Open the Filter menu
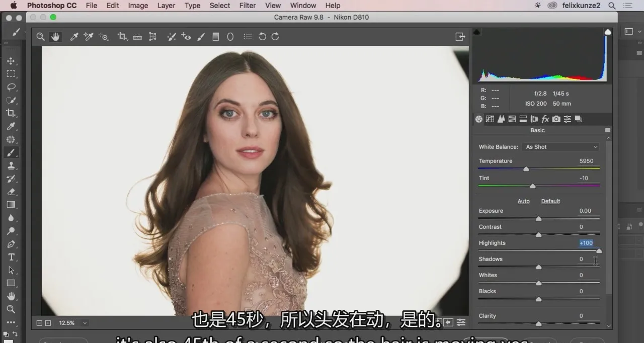Screen dimensions: 644x343 248,6
